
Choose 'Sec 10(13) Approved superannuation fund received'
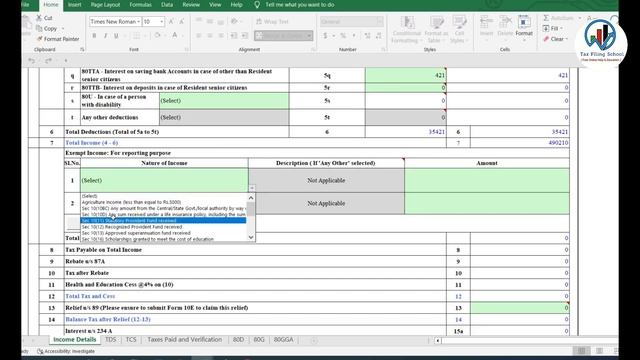[x=163, y=233]
